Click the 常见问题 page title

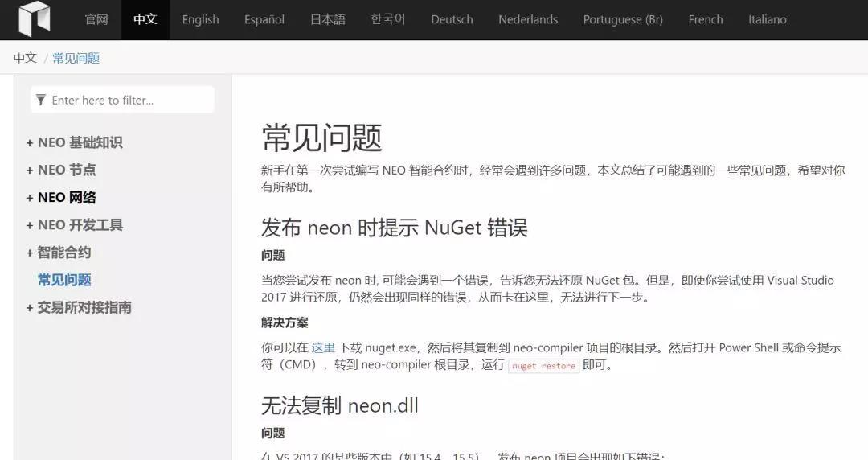[x=321, y=138]
